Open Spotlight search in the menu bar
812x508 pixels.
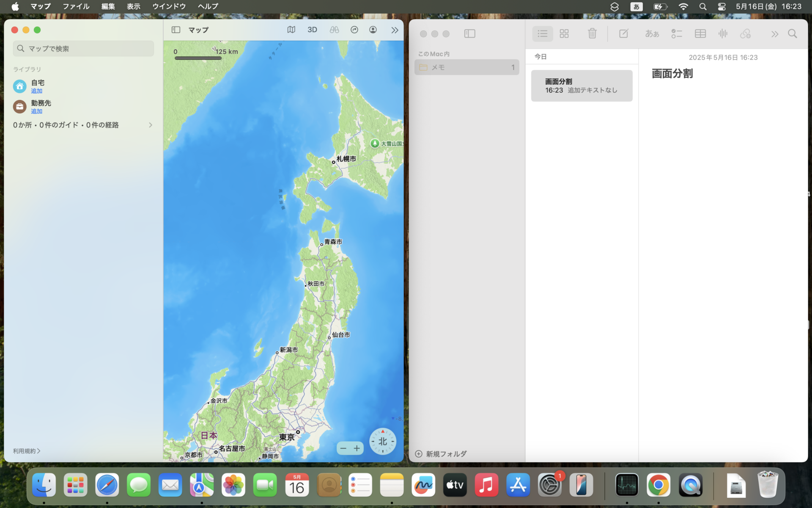(703, 6)
